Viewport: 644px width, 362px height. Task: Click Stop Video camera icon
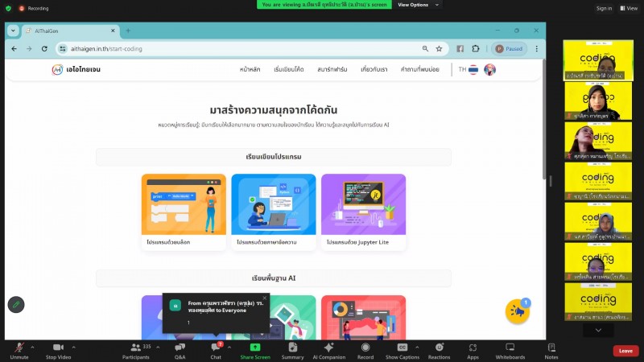coord(58,348)
